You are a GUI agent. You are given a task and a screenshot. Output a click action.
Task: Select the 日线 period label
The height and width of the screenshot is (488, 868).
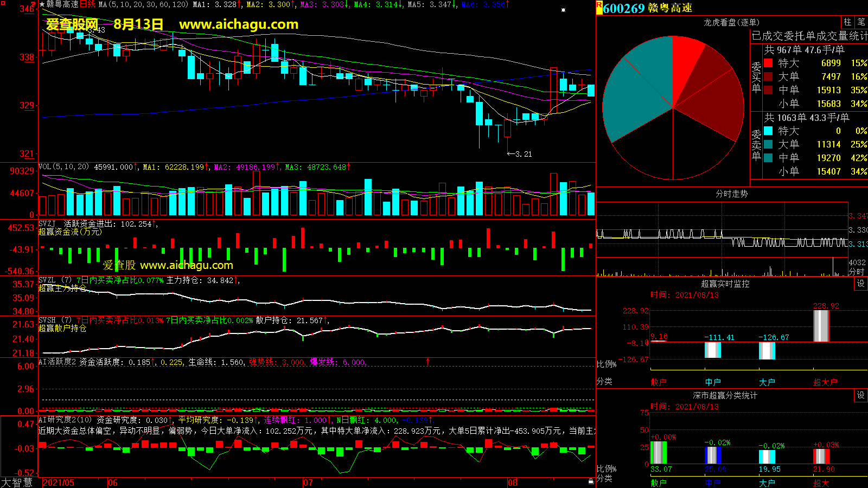pos(87,4)
